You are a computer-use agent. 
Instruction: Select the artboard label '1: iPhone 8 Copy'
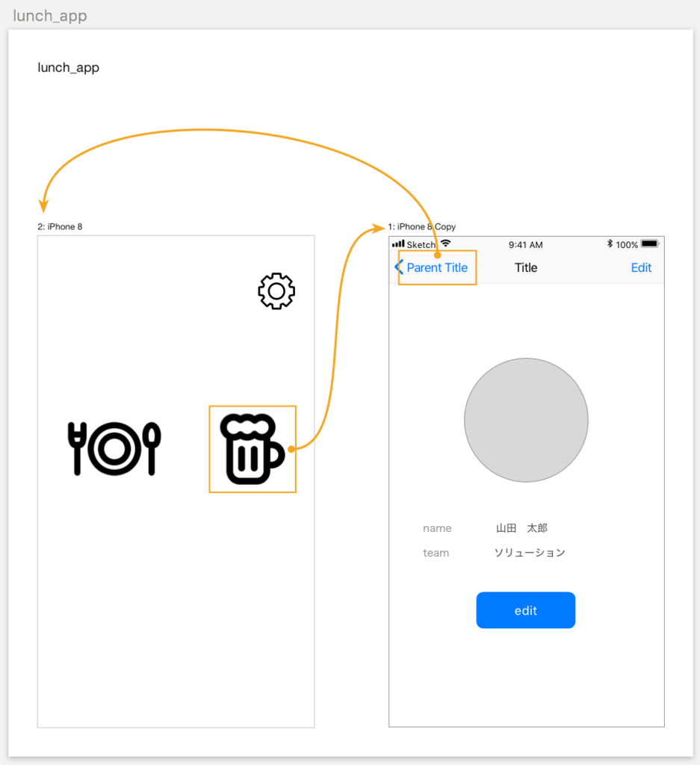tap(421, 226)
